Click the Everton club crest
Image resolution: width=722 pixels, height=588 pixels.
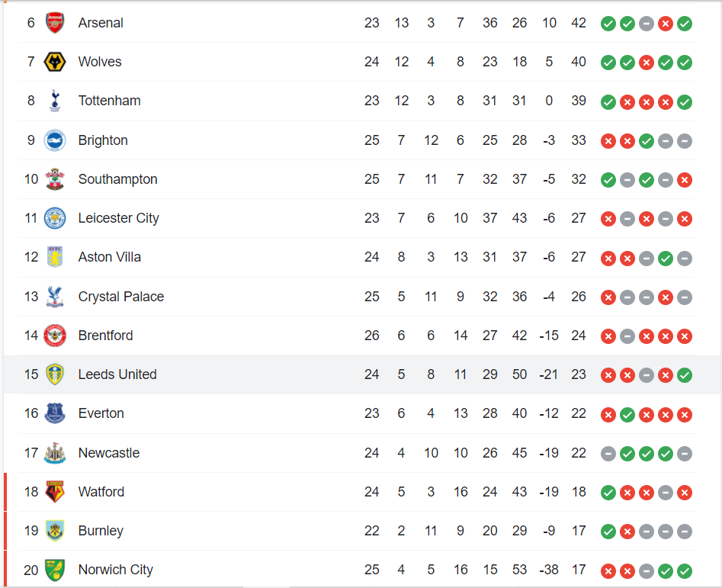pos(55,413)
